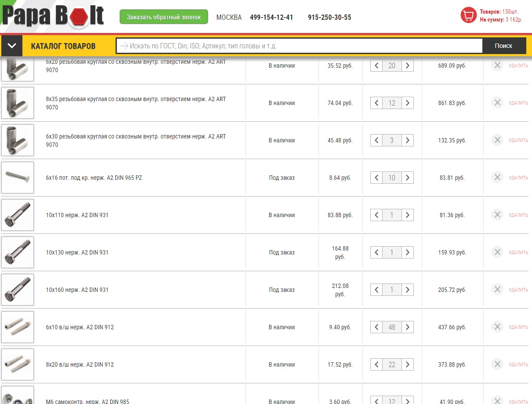Increase quantity for 6x20 резьбовая круглая
Viewport: 532px width, 404px height.
coord(408,66)
